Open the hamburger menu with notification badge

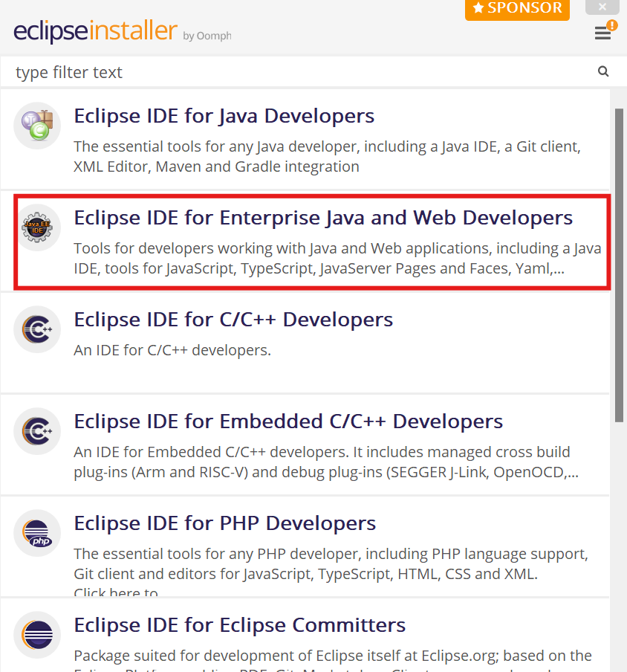tap(603, 32)
